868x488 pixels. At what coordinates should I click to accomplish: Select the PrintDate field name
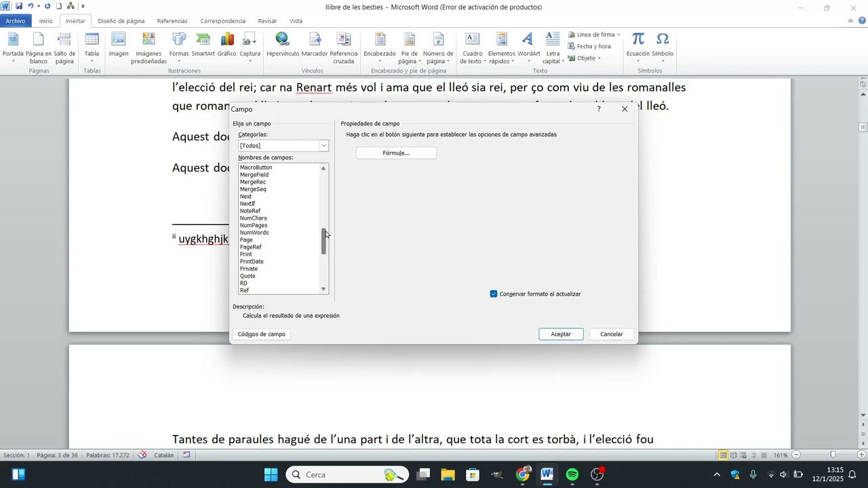(252, 262)
